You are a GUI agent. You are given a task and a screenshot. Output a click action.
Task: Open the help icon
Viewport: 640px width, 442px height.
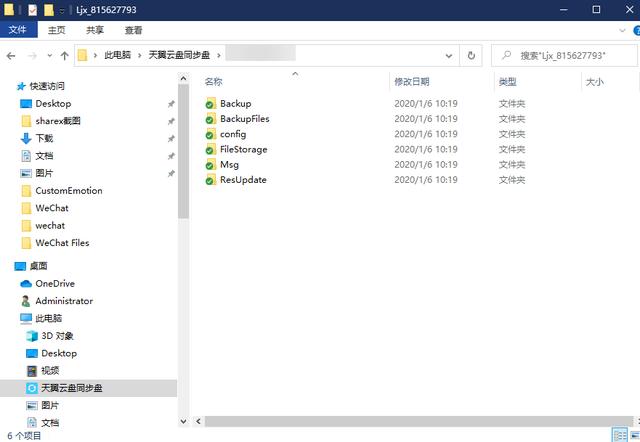coord(636,31)
